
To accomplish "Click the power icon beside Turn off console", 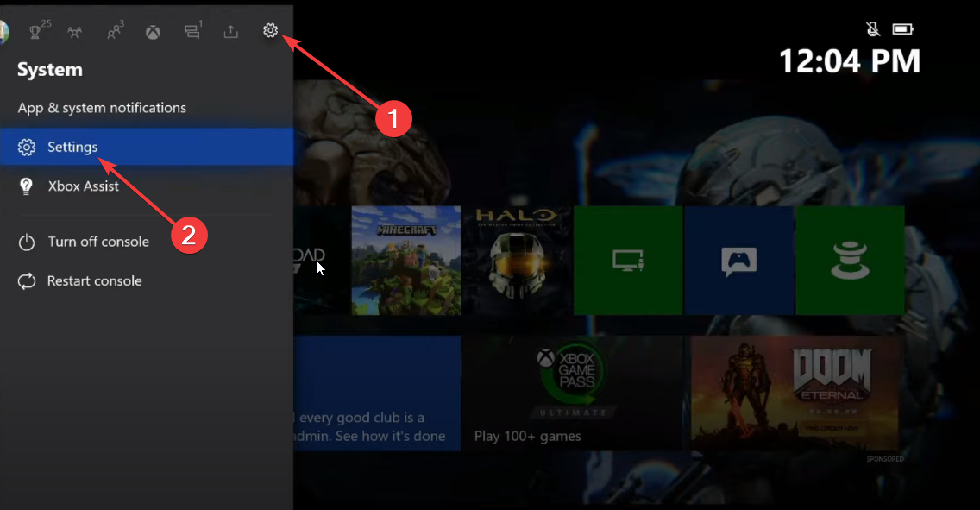I will pos(26,242).
